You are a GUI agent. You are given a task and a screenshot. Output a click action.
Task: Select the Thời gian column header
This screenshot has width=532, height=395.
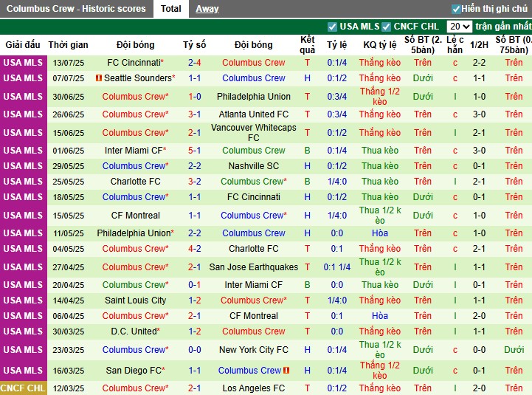click(x=68, y=45)
